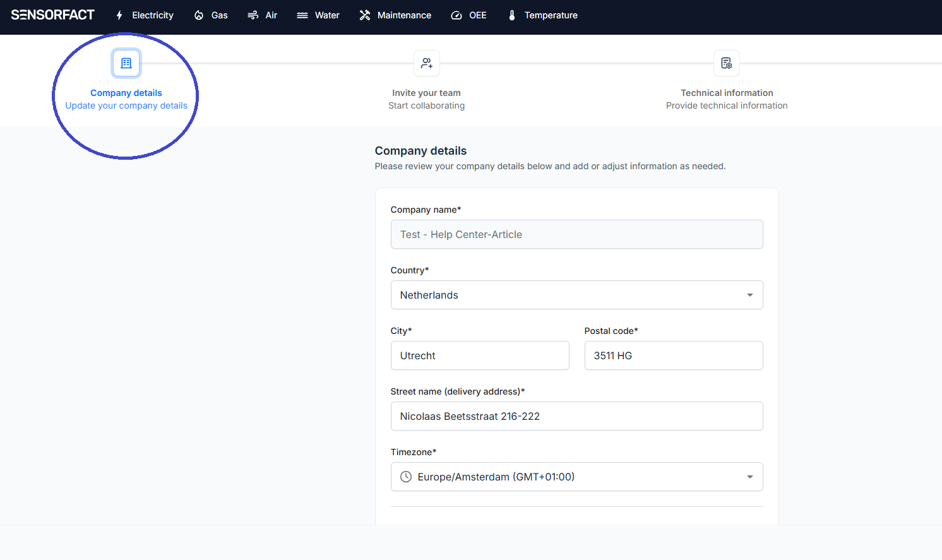Open the Temperature menu item
942x560 pixels.
click(551, 15)
